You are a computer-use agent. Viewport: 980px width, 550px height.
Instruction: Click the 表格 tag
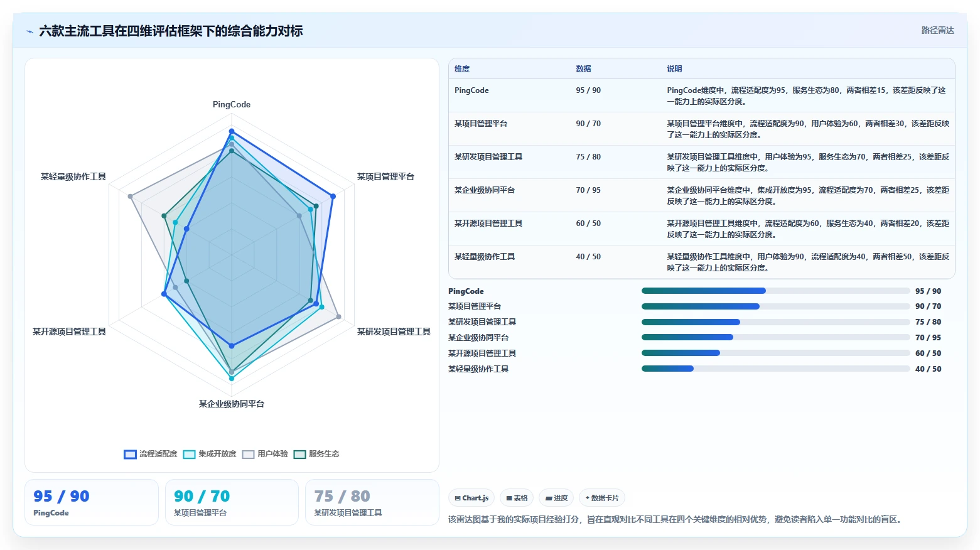517,498
